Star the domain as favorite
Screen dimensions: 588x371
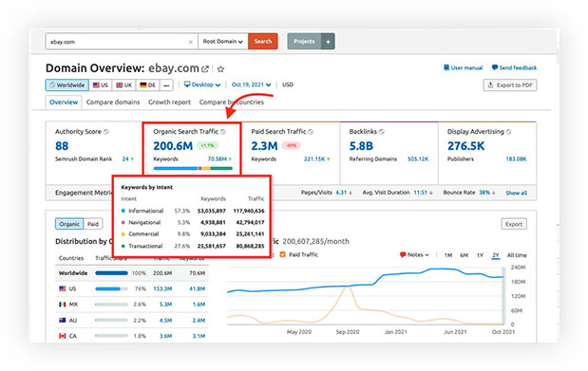221,69
